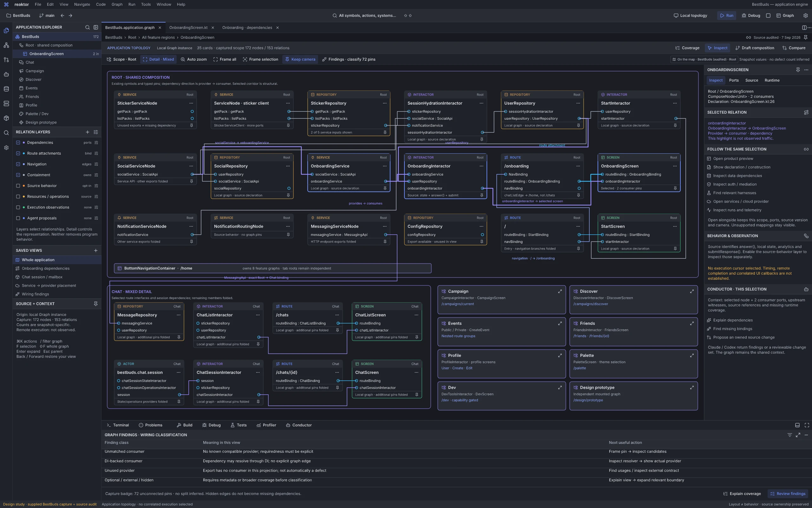Open the Profiler bottom tab
The height and width of the screenshot is (508, 812).
[x=266, y=425]
